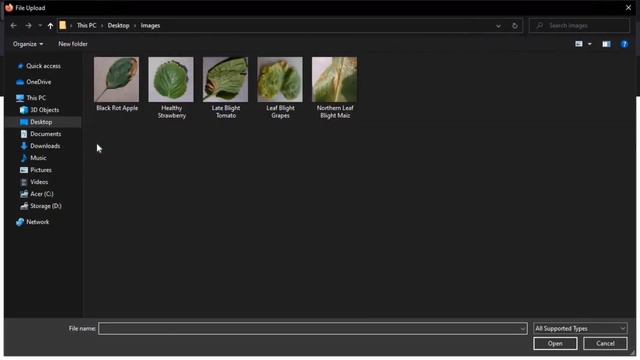Select This PC in sidebar

36,98
